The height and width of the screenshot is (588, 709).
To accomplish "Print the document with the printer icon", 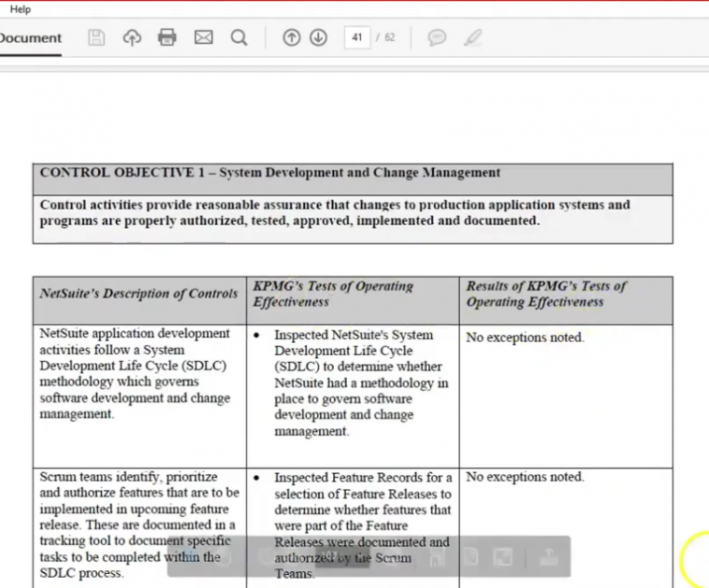I will pos(167,38).
